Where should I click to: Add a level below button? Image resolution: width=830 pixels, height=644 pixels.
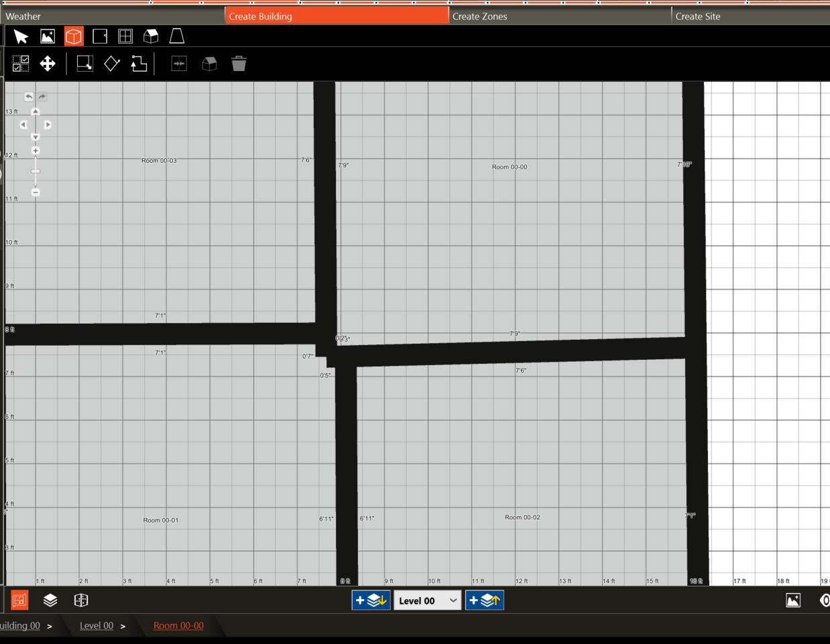[x=371, y=600]
